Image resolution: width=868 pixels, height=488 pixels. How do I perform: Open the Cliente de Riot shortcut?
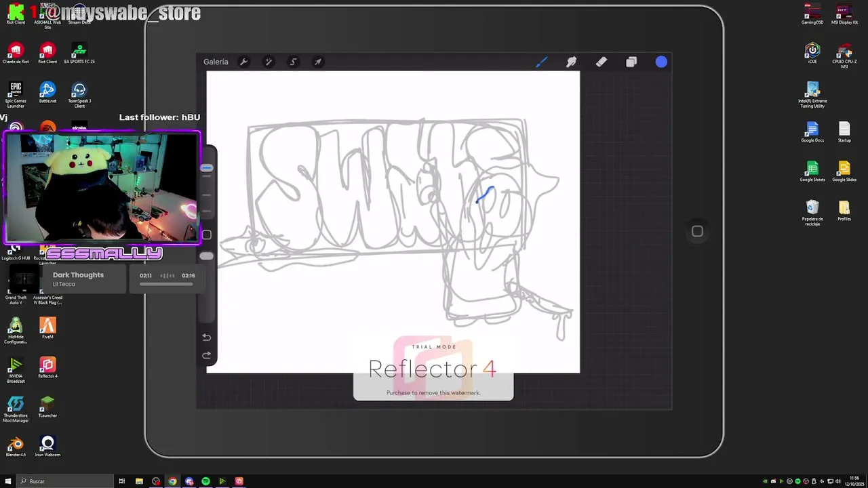tap(16, 54)
